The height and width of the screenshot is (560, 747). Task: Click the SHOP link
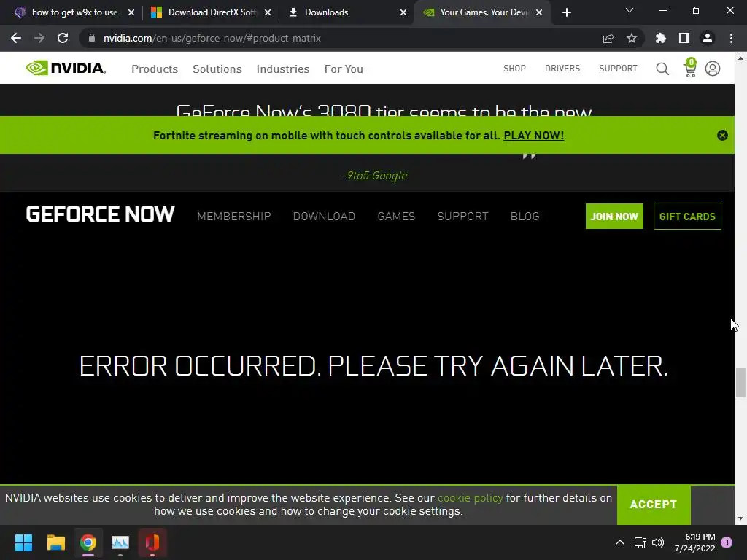tap(514, 69)
